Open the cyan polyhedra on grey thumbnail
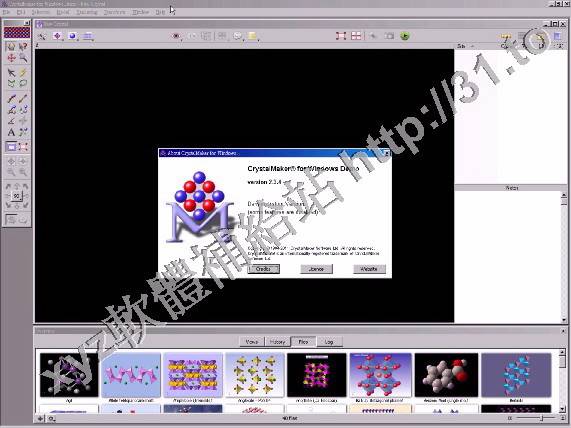Image resolution: width=571 pixels, height=428 pixels. (516, 375)
